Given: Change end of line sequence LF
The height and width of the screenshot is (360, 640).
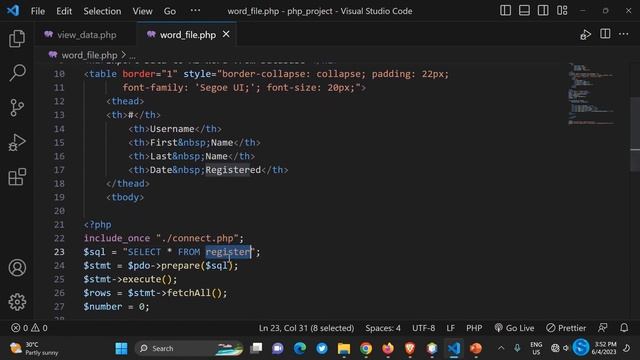Looking at the screenshot, I should click(x=451, y=328).
